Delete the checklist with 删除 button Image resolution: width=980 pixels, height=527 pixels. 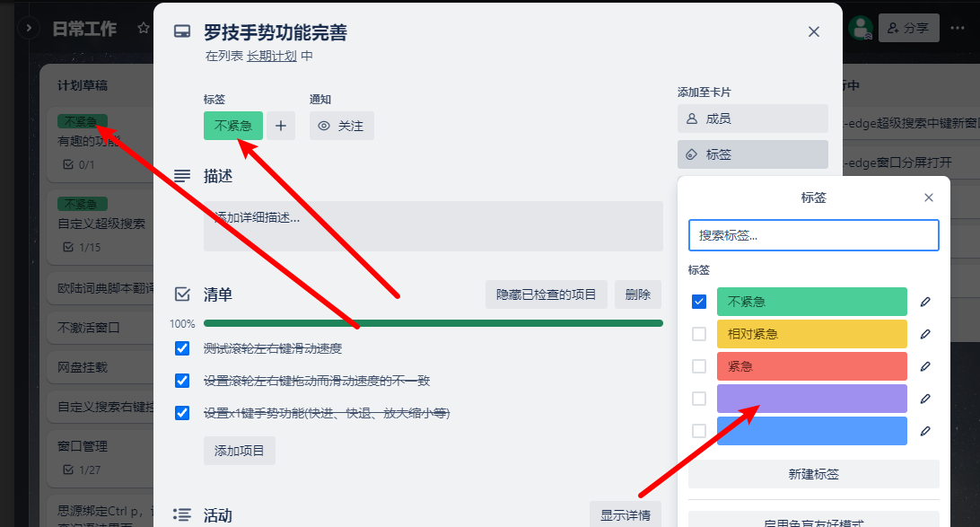point(637,294)
